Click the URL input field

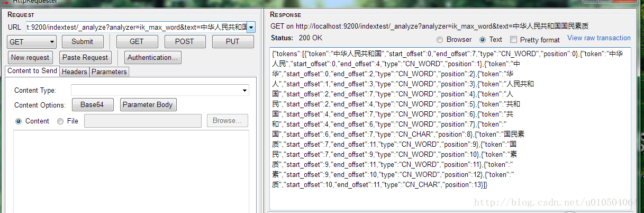pyautogui.click(x=136, y=27)
